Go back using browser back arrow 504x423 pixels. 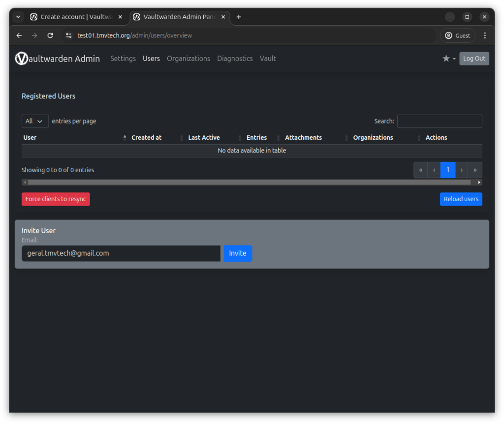point(19,35)
